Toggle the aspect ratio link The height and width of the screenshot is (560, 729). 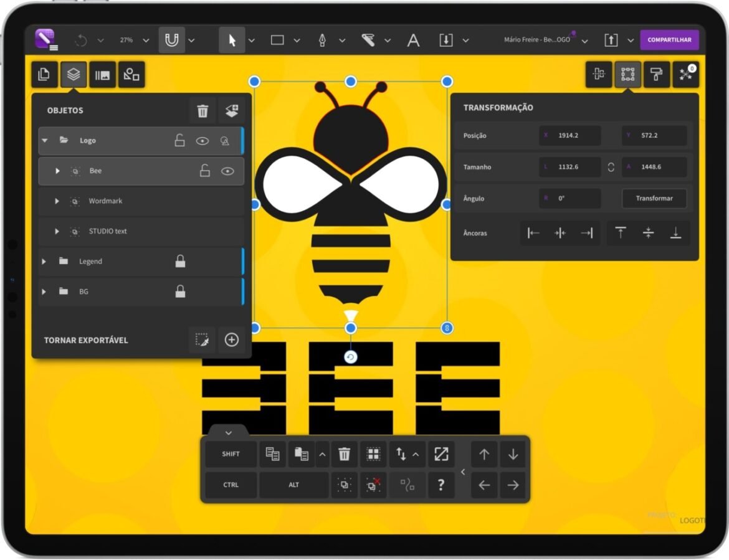click(611, 167)
